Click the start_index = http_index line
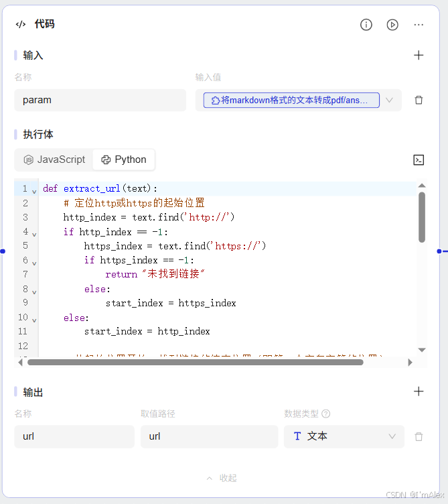 coord(147,331)
